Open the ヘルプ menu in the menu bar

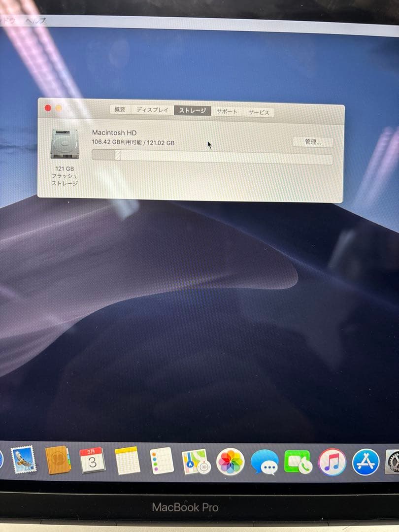coord(36,20)
